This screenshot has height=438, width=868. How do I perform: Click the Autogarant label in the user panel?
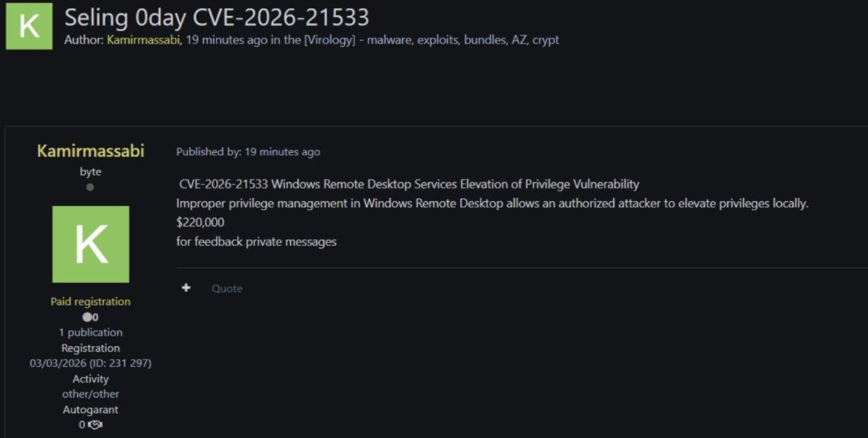[x=91, y=410]
